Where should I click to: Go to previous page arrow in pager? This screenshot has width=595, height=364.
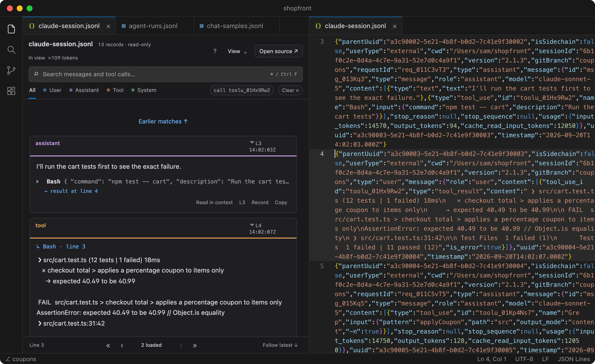pyautogui.click(x=122, y=345)
